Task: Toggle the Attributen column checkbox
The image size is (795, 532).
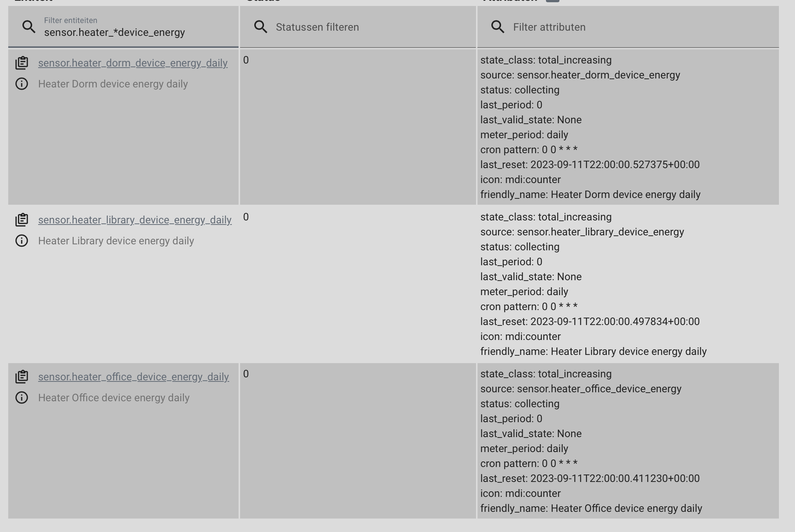Action: 553,1
